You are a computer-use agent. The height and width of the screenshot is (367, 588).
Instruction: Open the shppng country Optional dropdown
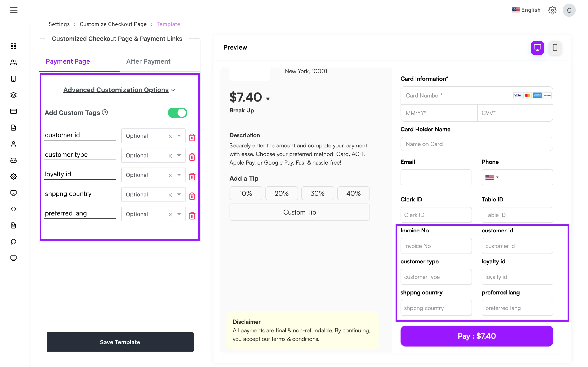pos(179,194)
